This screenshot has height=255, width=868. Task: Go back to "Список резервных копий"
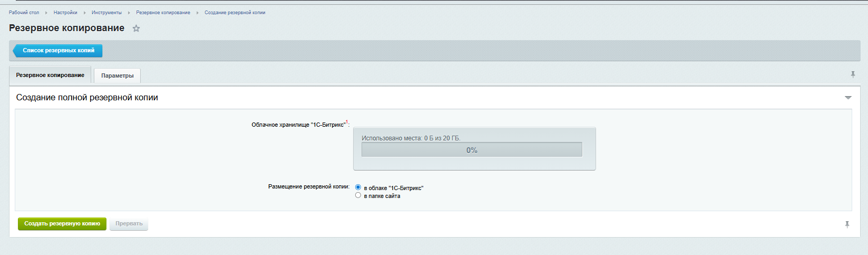click(x=58, y=51)
